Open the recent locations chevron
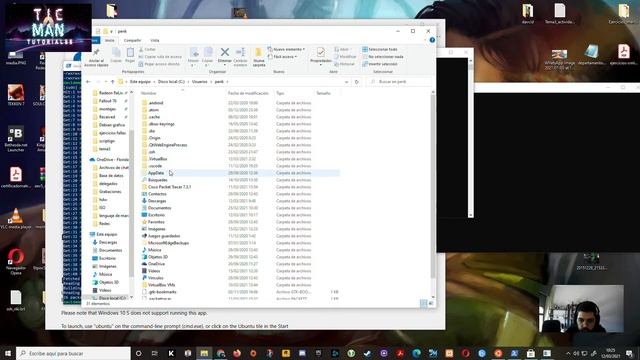This screenshot has width=640, height=360. (106, 82)
